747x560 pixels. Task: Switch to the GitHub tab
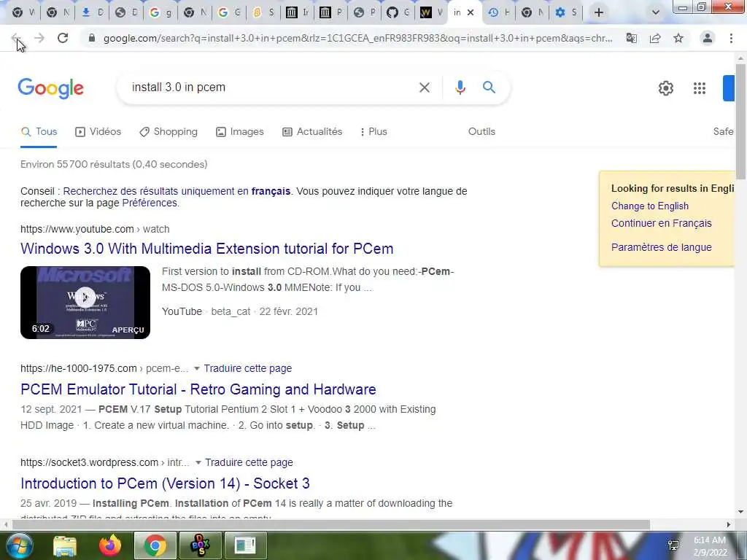[398, 13]
